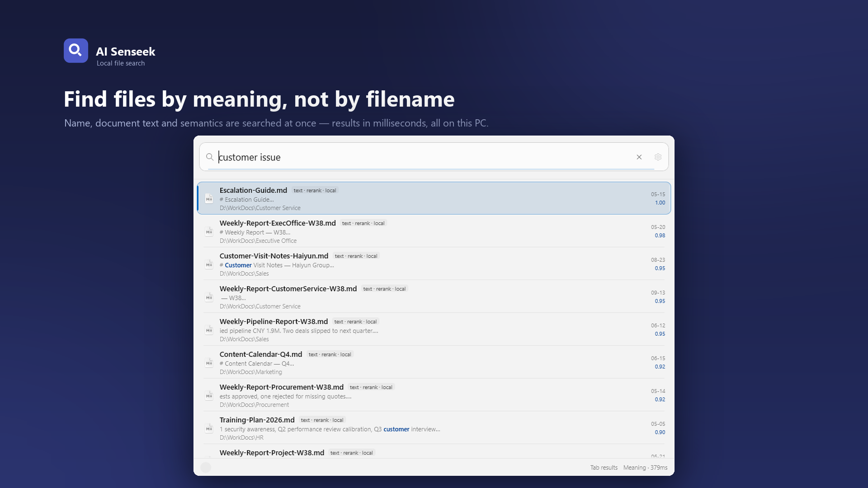Click the 'Meaning · 379ms' status entry
The height and width of the screenshot is (488, 868).
(645, 468)
